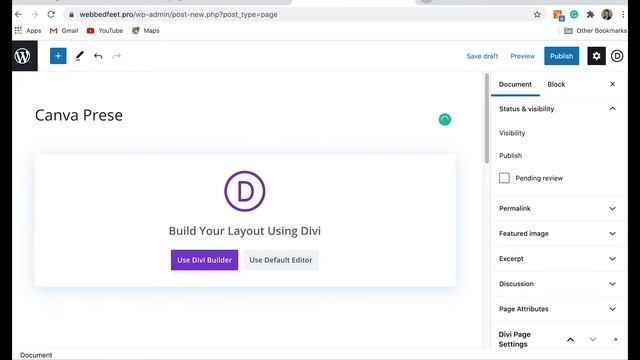The width and height of the screenshot is (640, 360).
Task: Close the settings sidebar with the X
Action: (x=612, y=84)
